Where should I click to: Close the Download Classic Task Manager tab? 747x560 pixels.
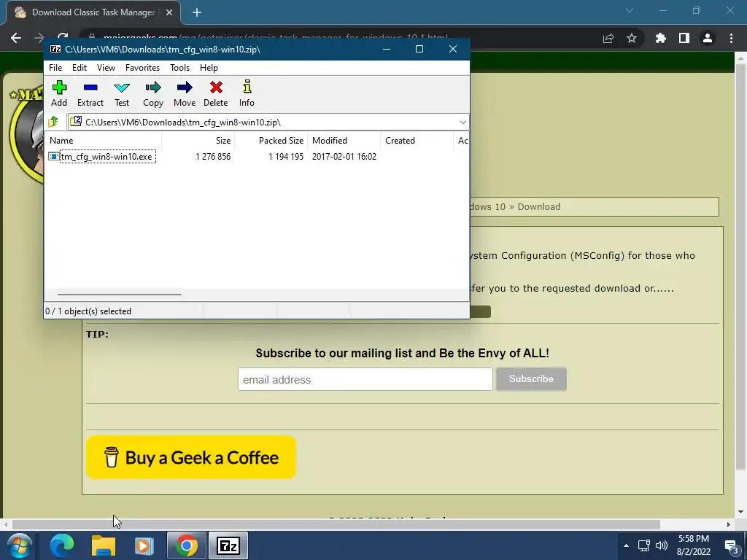169,13
